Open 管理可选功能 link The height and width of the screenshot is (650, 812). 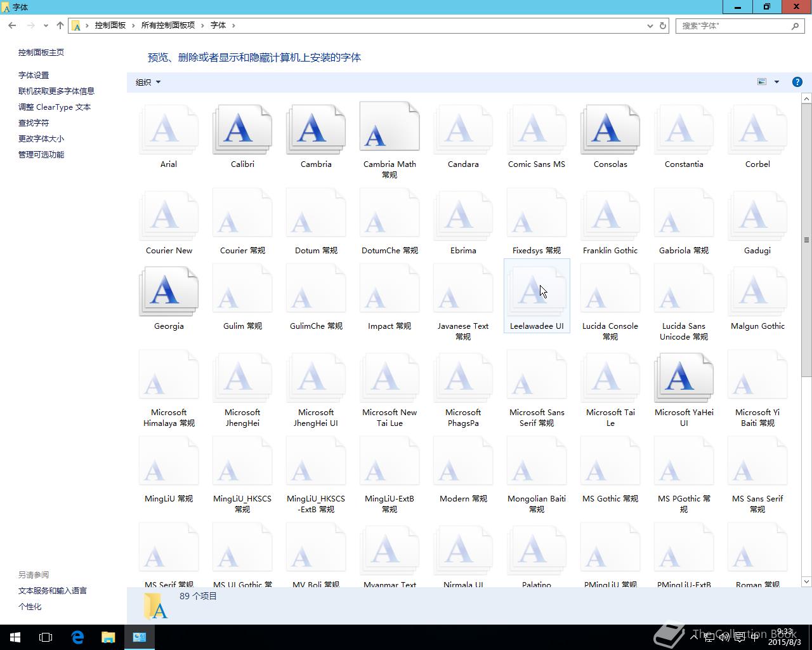click(41, 154)
